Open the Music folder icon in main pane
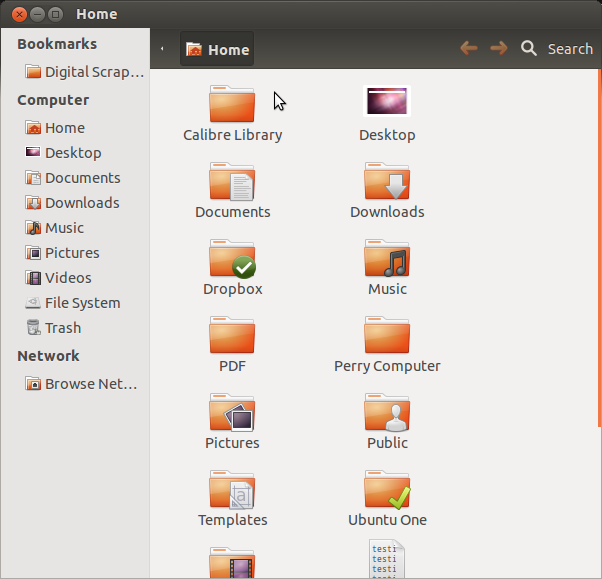 coord(387,258)
